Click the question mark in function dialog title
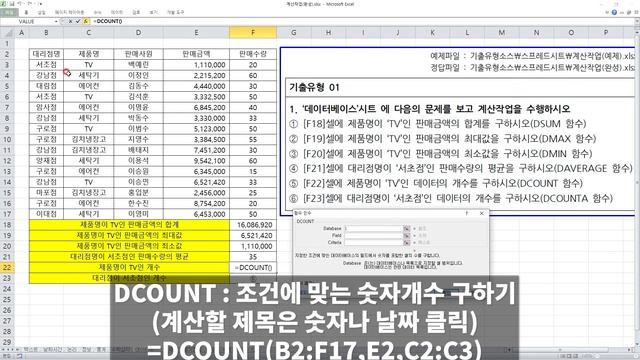The image size is (640, 360). click(x=467, y=213)
